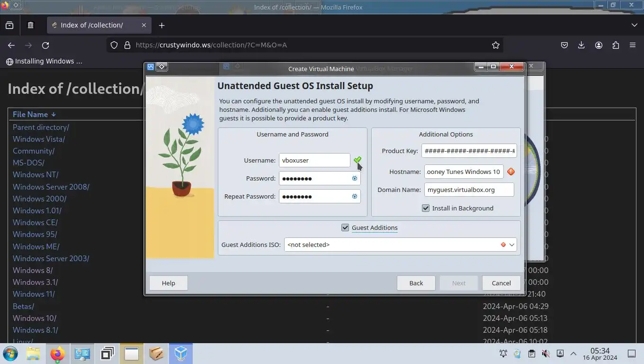Focus the Product Key field
This screenshot has height=364, width=644.
point(469,151)
